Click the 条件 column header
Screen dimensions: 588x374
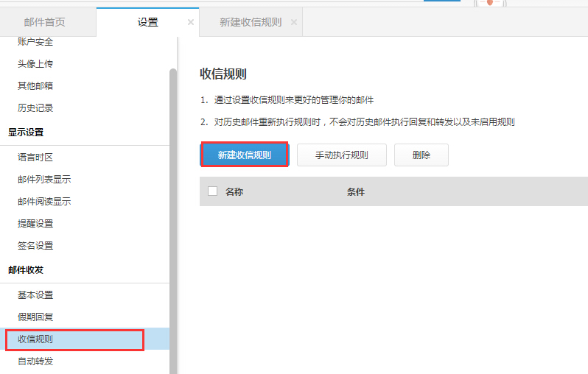coord(356,192)
